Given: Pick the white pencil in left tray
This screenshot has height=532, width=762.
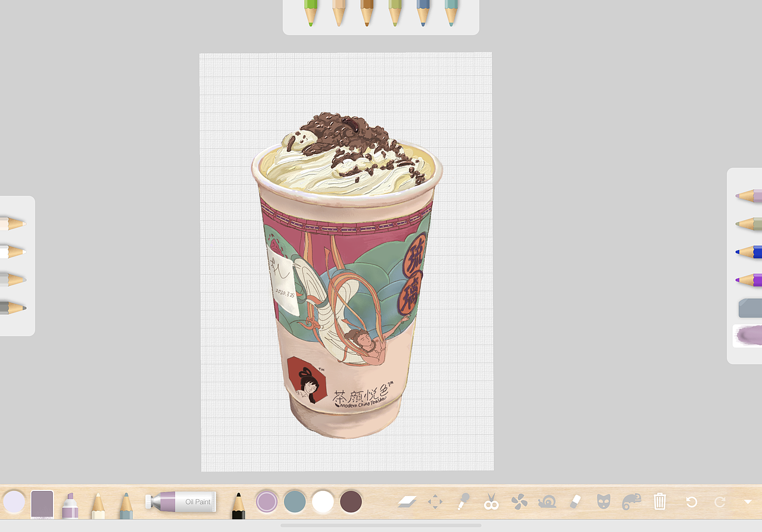Looking at the screenshot, I should (13, 252).
